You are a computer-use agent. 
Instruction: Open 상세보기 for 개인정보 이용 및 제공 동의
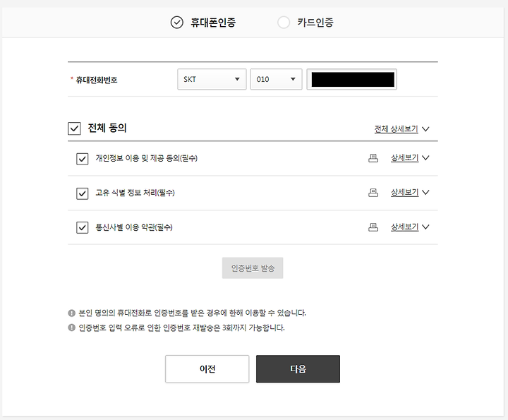coord(405,158)
